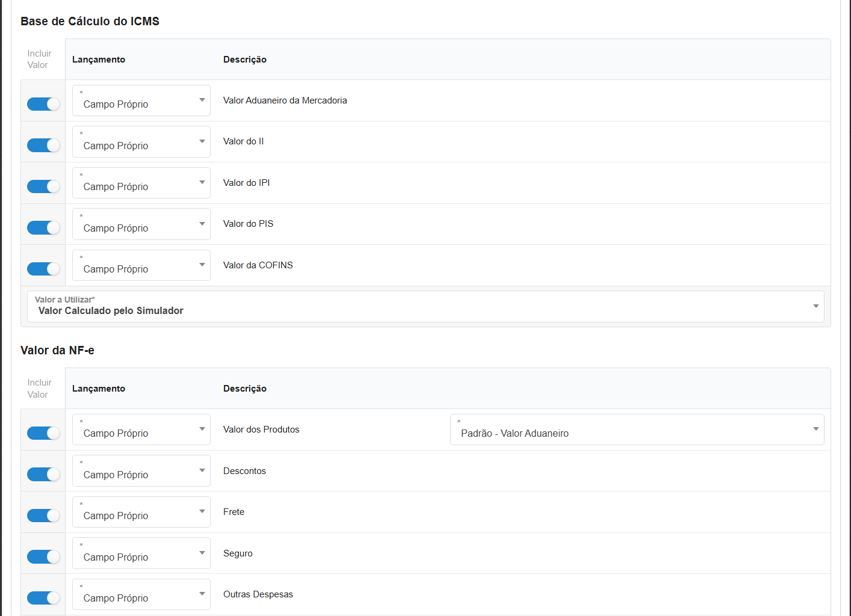Open the Valor a Utilizar dropdown
This screenshot has height=616, width=851.
point(425,307)
